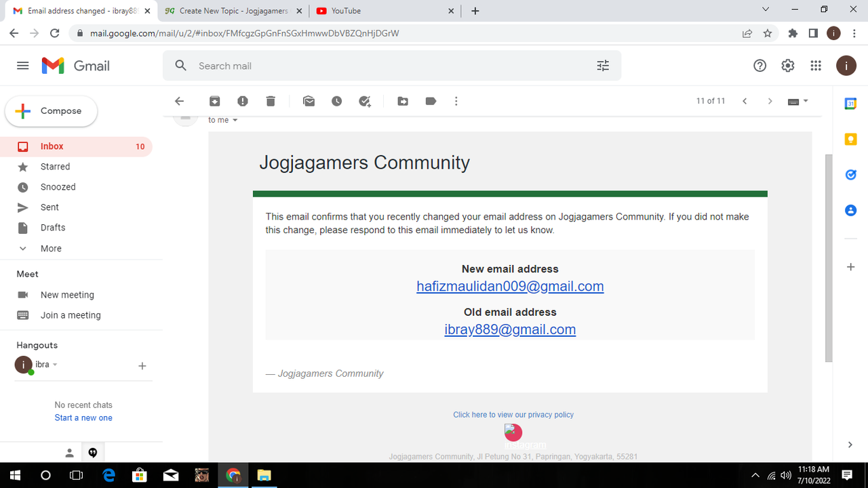
Task: Open Windows Start menu
Action: [x=15, y=475]
